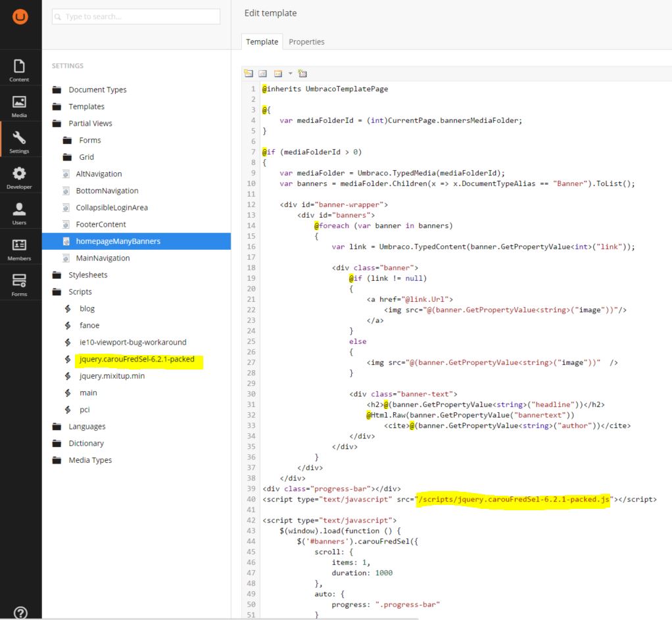The height and width of the screenshot is (620, 672).
Task: Open the MainNavigation partial view
Action: click(103, 258)
